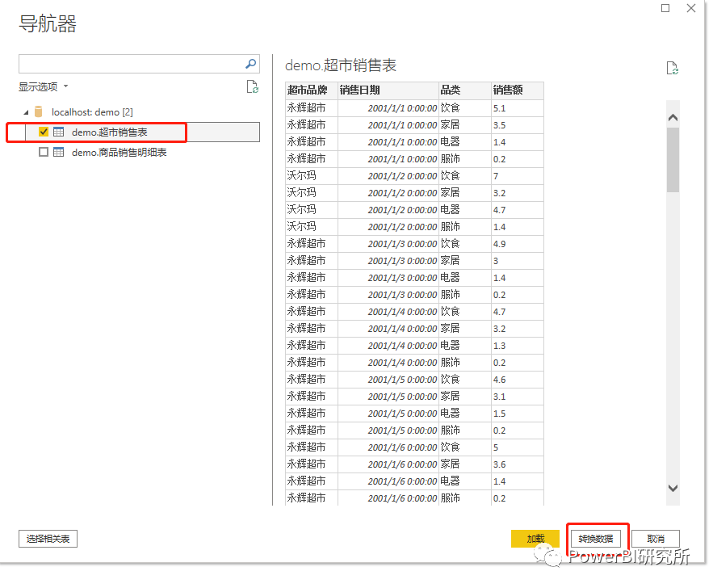Click the localhost: demo database icon
The height and width of the screenshot is (588, 713).
coord(39,112)
